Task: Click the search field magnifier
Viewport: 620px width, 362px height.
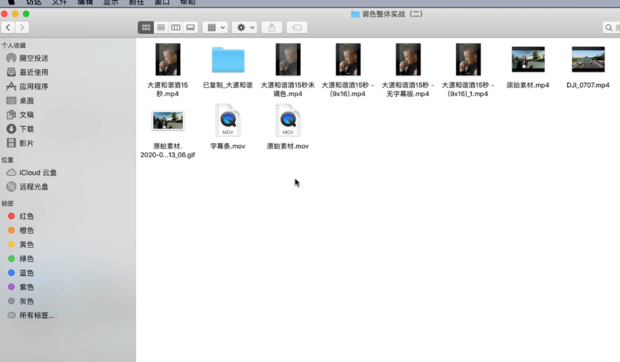Action: tap(609, 27)
